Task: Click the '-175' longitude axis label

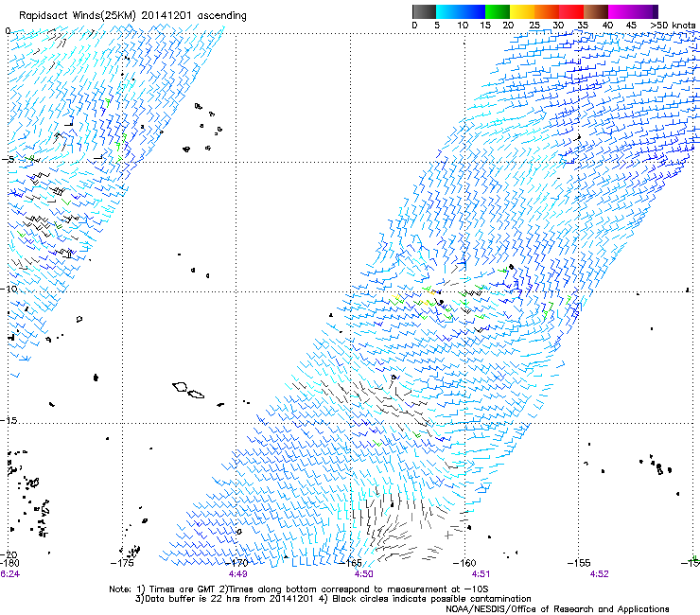Action: tap(122, 563)
